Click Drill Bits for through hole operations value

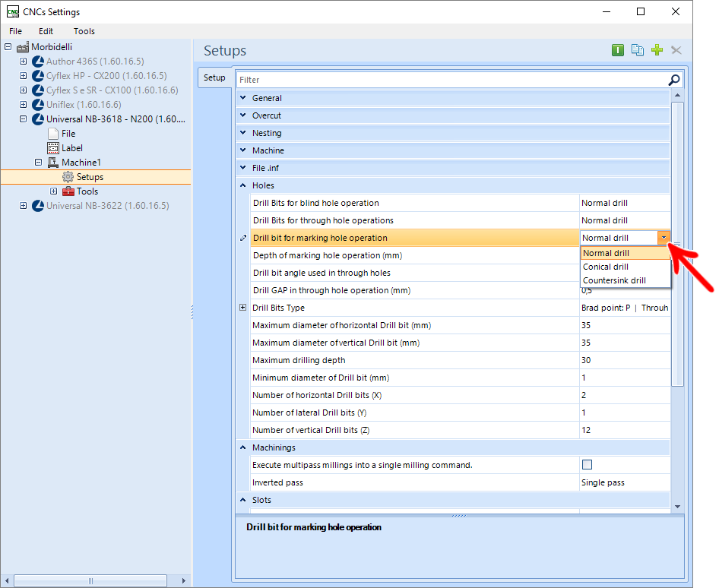pyautogui.click(x=625, y=220)
